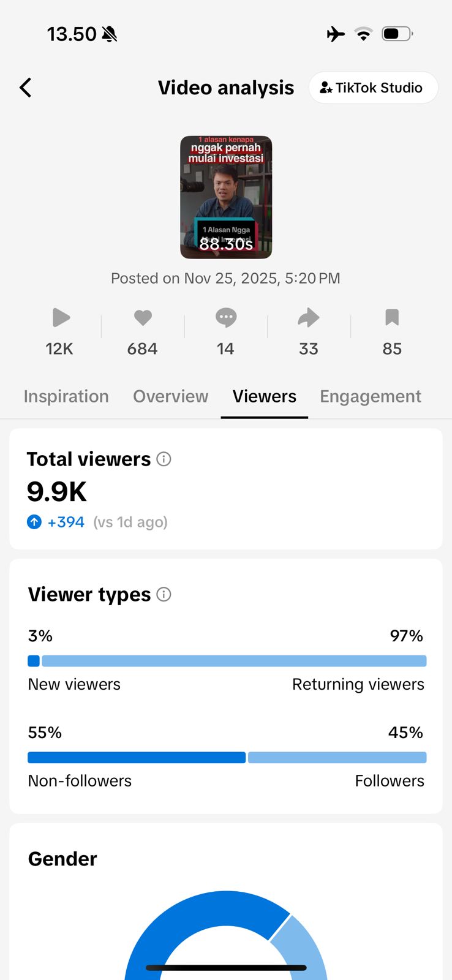Tap the back arrow icon
Image resolution: width=452 pixels, height=980 pixels.
26,88
